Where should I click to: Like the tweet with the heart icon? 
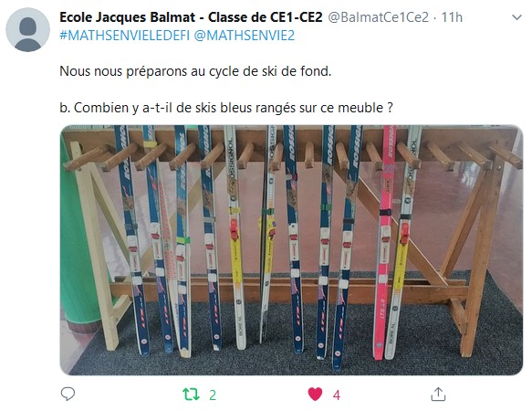pos(315,395)
